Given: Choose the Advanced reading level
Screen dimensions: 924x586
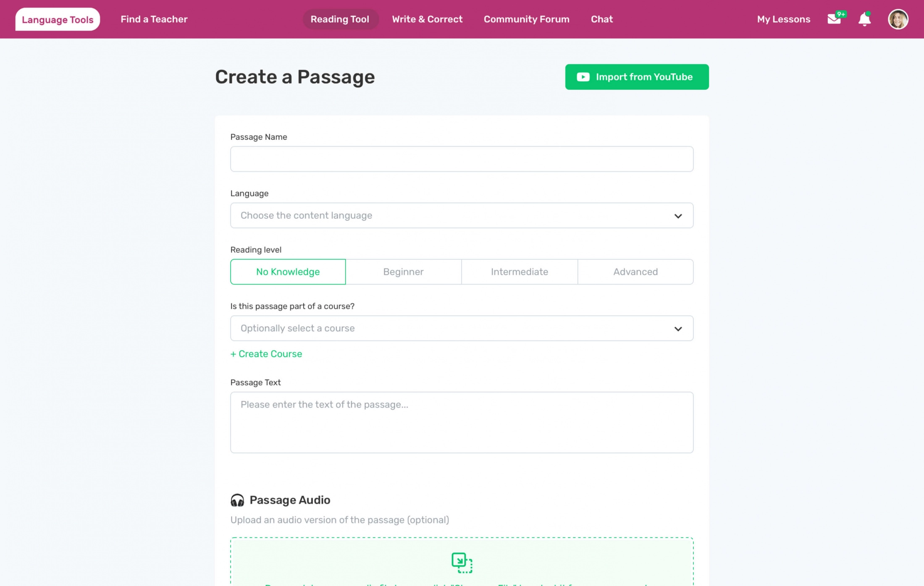Looking at the screenshot, I should [x=635, y=272].
